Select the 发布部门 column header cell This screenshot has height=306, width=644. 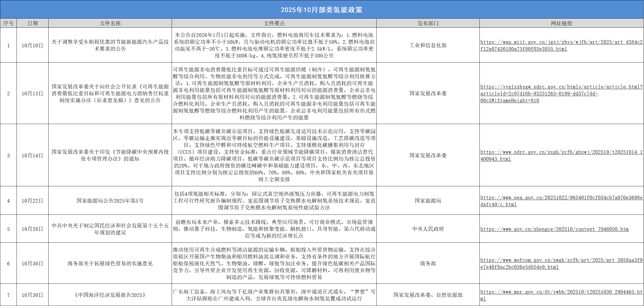point(428,23)
